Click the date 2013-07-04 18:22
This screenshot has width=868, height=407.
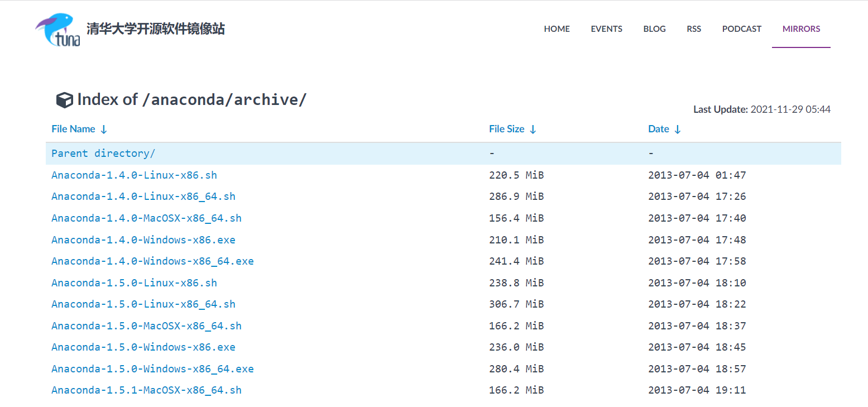click(697, 304)
